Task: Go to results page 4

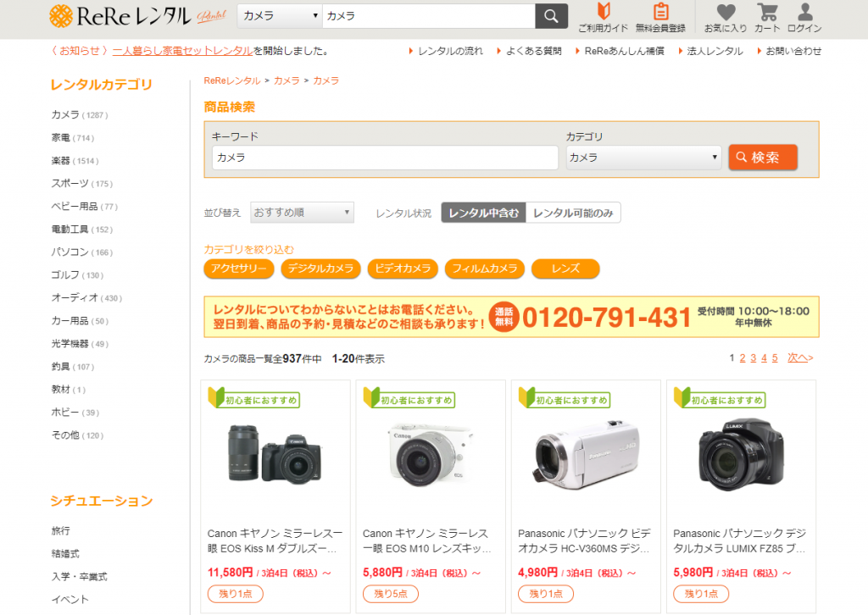Action: (x=764, y=357)
